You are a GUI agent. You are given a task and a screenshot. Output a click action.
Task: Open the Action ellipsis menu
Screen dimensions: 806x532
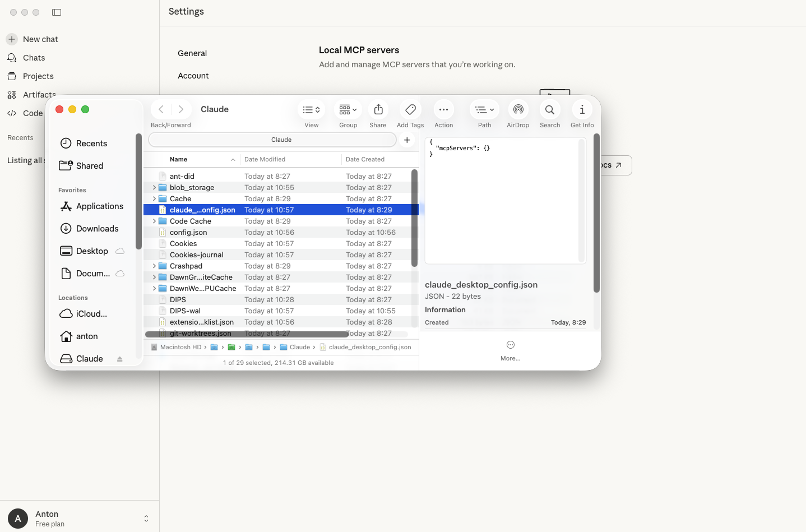(443, 110)
